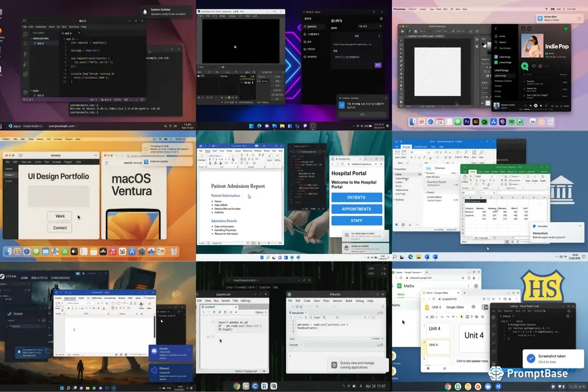
Task: Open Extensions in ChromeOS VS Code activity bar
Action: 493,351
